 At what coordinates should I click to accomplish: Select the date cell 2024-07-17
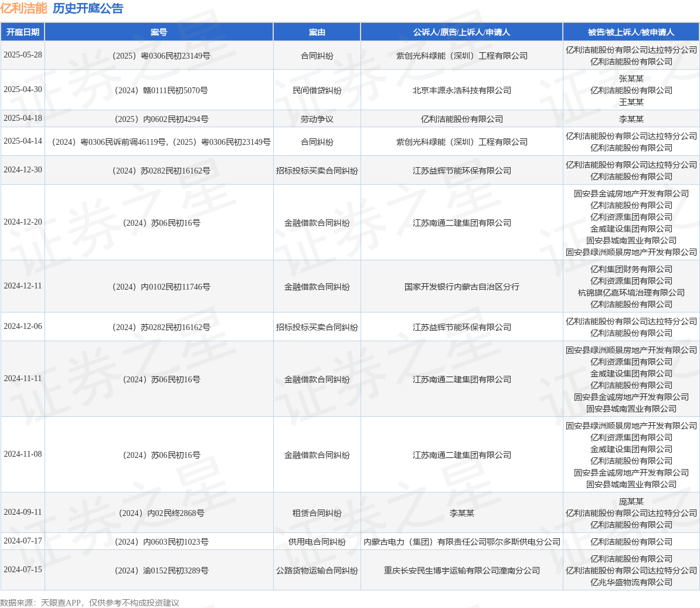click(x=23, y=541)
